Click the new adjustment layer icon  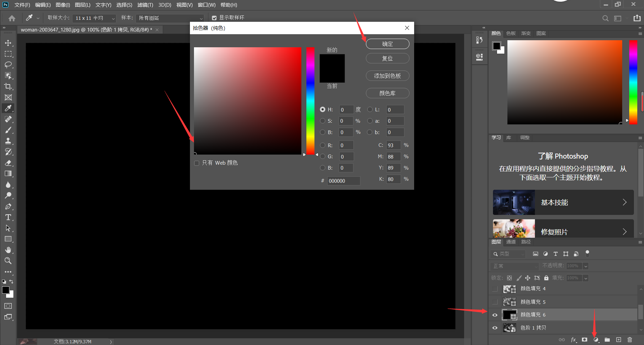[596, 340]
